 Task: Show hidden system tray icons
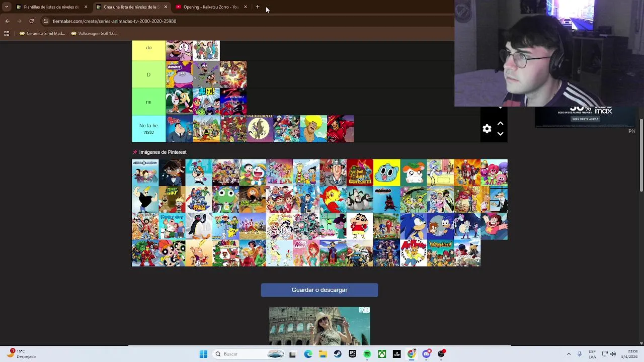569,354
